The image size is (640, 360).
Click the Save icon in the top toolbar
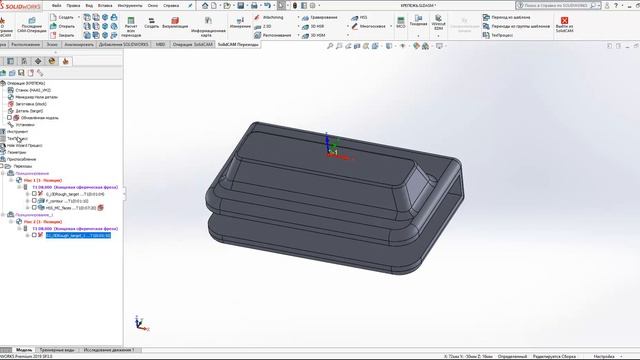click(x=241, y=6)
